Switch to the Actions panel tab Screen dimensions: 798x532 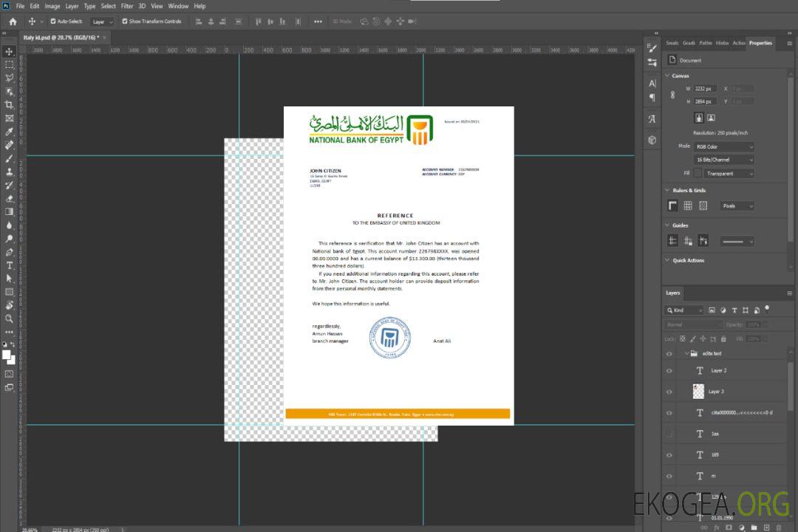[x=738, y=43]
